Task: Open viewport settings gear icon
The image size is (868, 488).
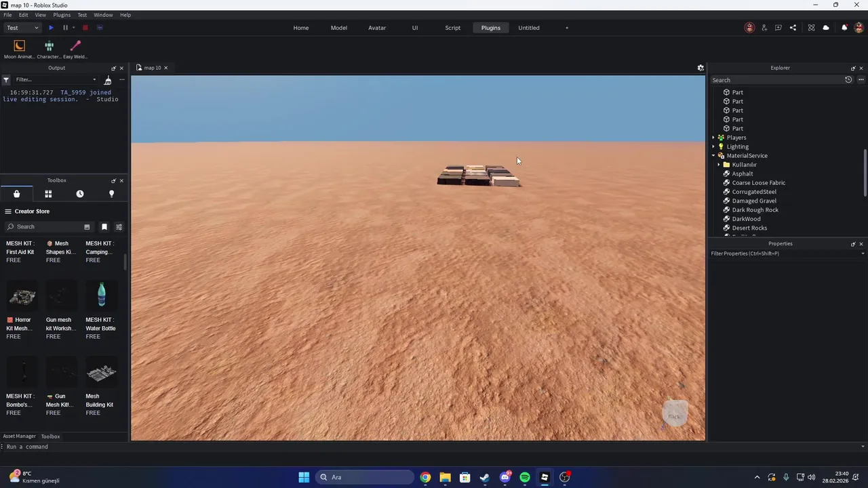Action: [701, 68]
